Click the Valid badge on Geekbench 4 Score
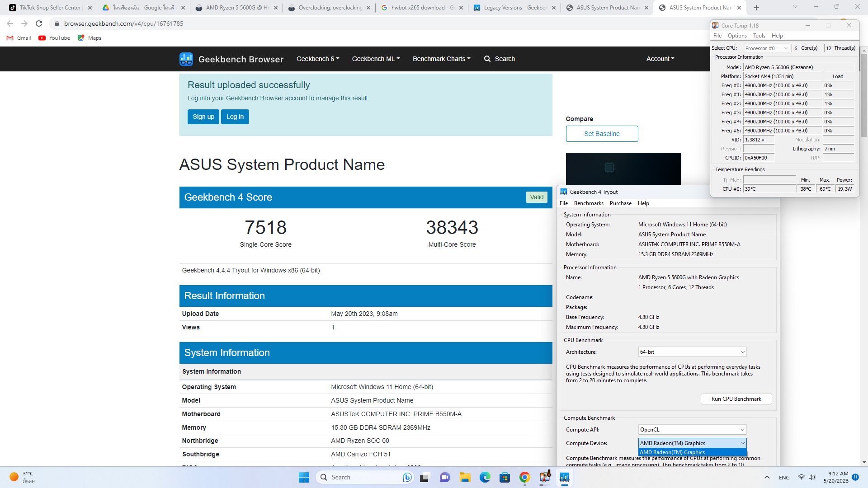This screenshot has height=488, width=868. tap(537, 197)
